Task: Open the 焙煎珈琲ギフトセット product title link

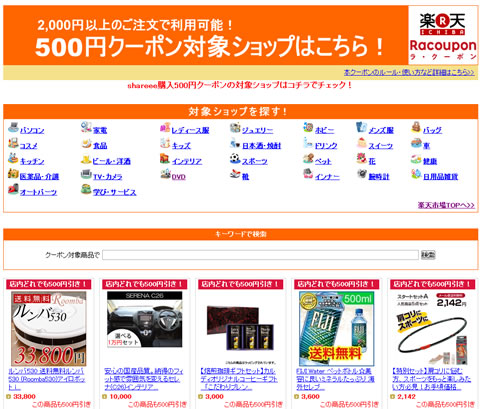Action: click(x=239, y=379)
